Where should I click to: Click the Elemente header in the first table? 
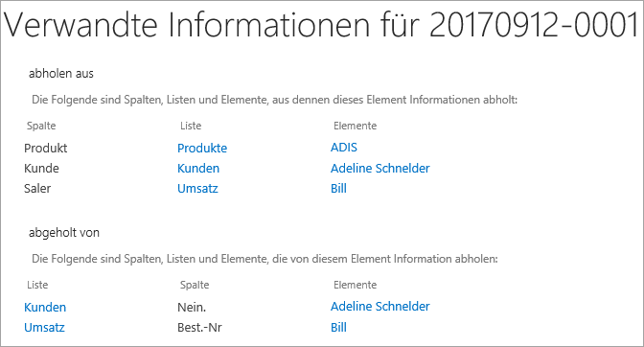pos(355,126)
